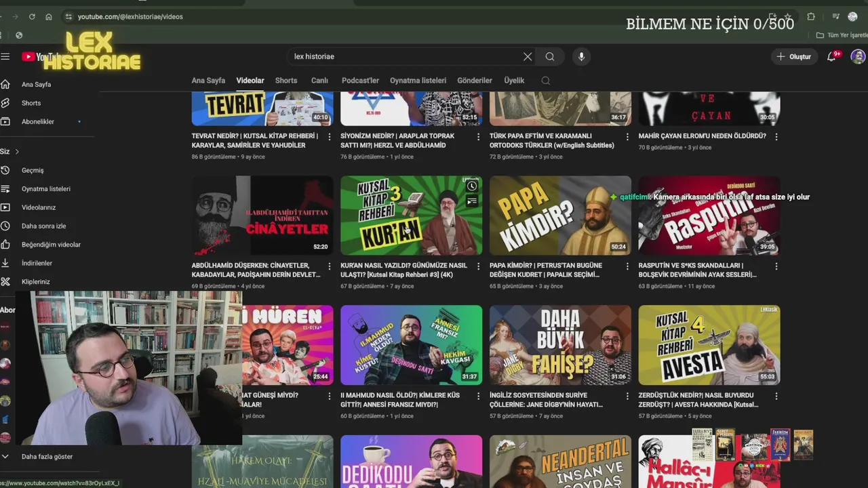
Task: Open options for ABDÜLHAMİD DÜŞERKEN video
Action: click(x=329, y=266)
